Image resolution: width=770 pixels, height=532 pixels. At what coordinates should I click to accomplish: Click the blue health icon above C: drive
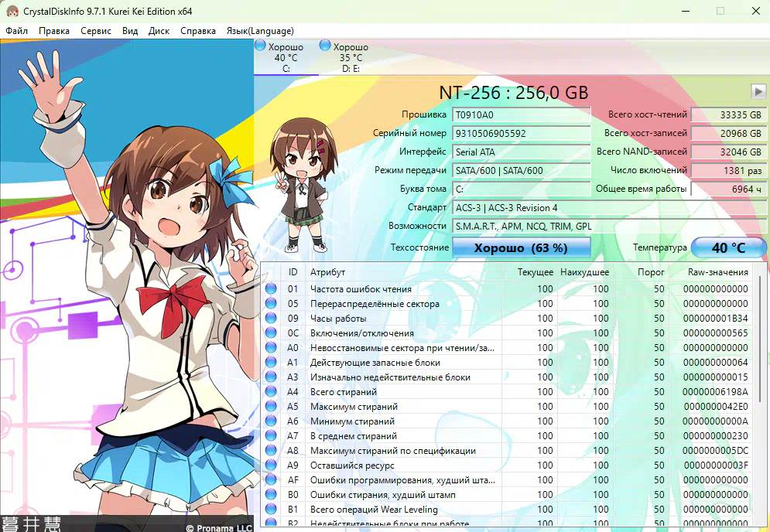[x=260, y=46]
